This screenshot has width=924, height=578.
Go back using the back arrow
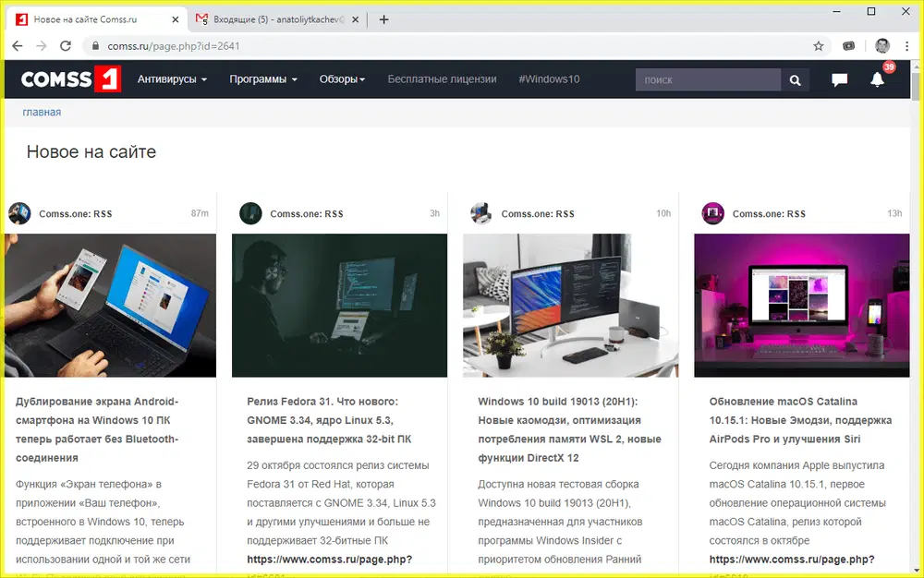(17, 44)
